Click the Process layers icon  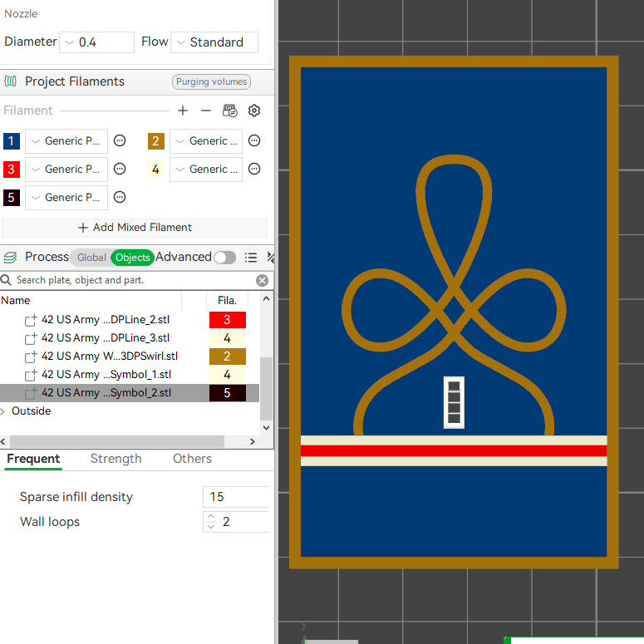[10, 257]
